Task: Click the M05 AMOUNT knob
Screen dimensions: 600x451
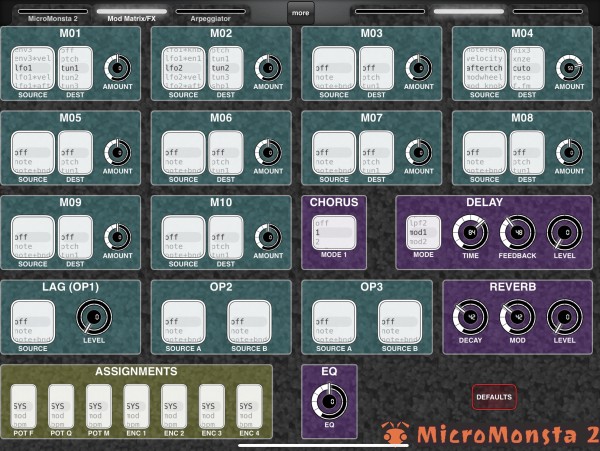Action: click(118, 153)
